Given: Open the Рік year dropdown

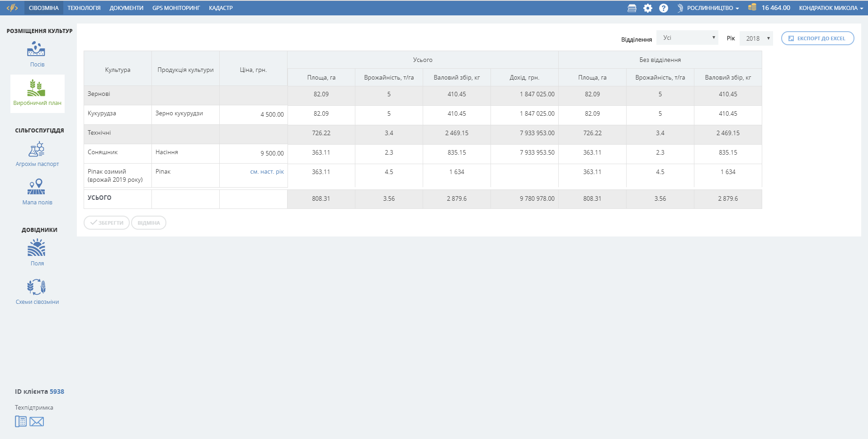Looking at the screenshot, I should coord(756,38).
